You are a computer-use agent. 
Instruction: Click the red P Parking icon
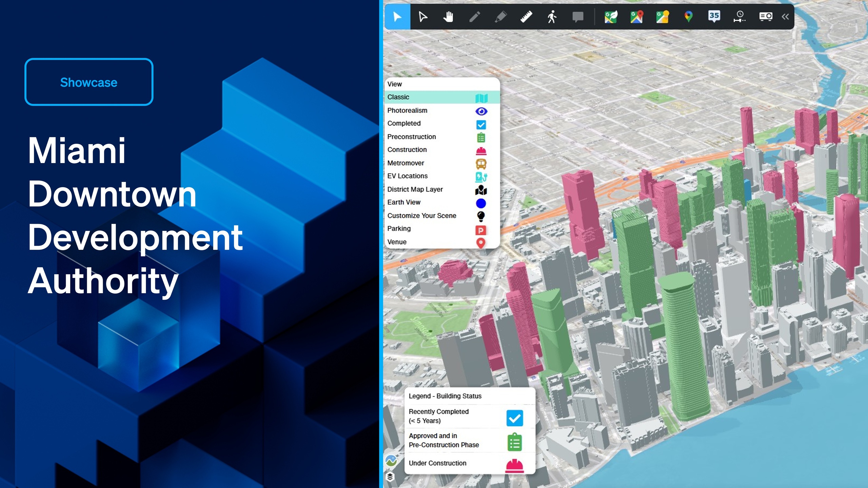pos(481,230)
